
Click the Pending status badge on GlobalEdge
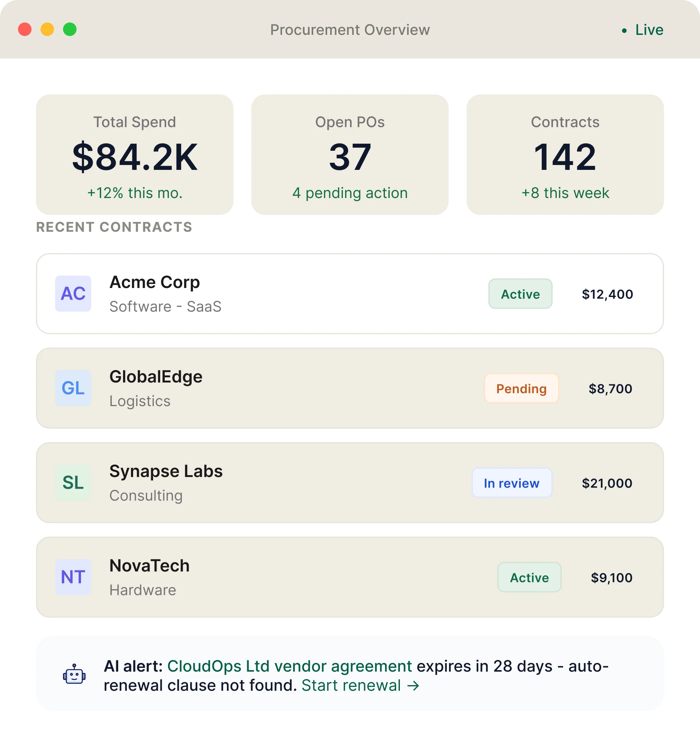521,388
